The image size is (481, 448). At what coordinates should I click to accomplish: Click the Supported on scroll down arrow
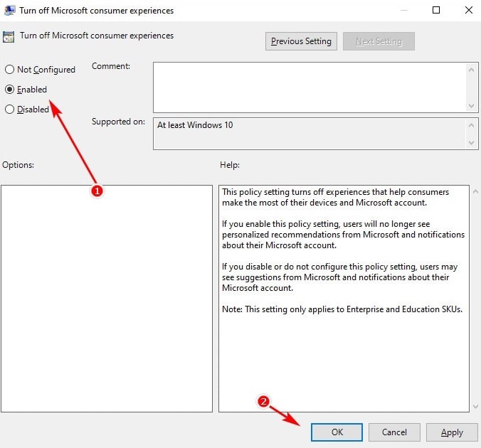click(472, 143)
